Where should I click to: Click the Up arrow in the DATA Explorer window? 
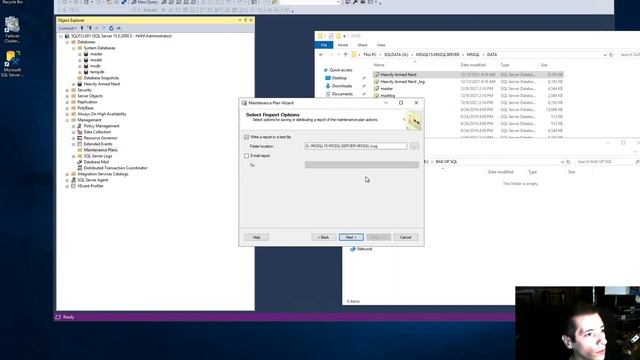click(x=345, y=55)
